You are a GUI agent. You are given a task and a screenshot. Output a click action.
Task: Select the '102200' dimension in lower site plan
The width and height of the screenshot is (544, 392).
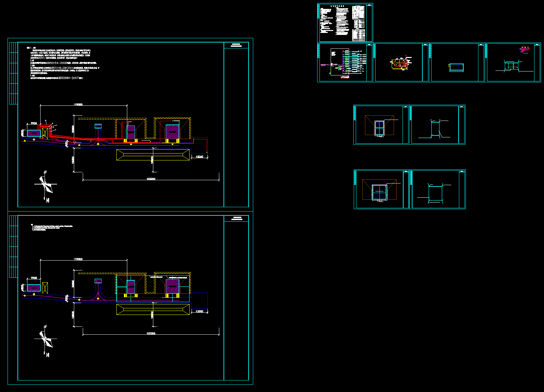(x=151, y=333)
